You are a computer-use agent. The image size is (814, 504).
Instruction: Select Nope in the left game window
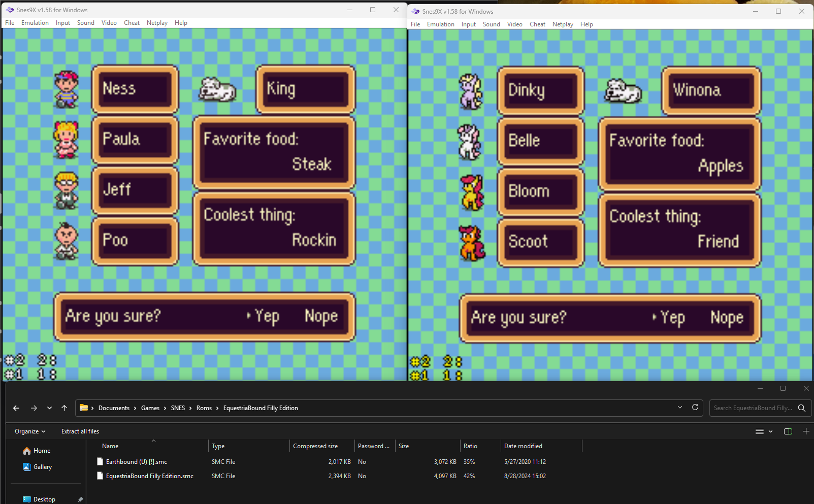pyautogui.click(x=321, y=316)
